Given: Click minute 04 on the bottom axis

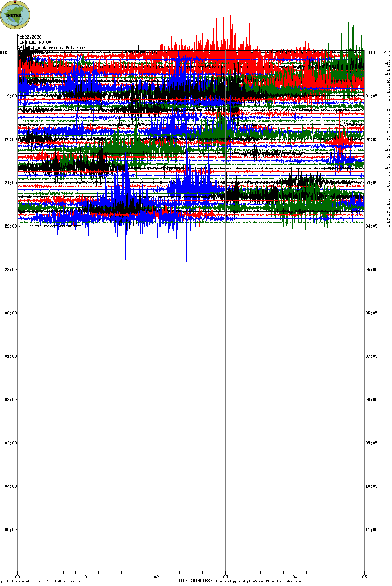Looking at the screenshot, I should coord(295,577).
